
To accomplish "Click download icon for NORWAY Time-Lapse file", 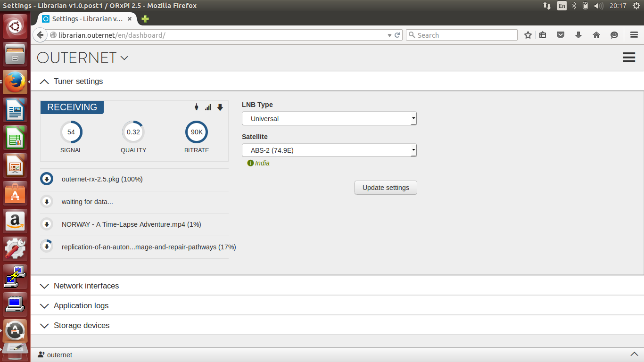I will [47, 224].
